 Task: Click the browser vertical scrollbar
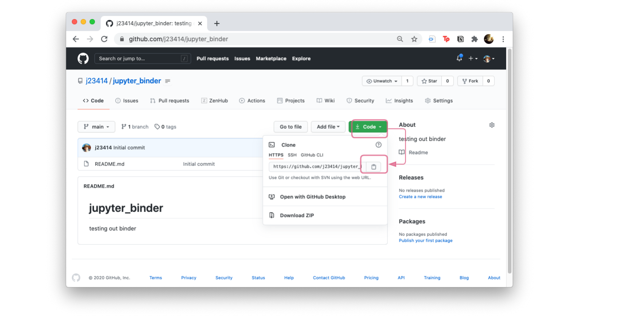(509, 159)
